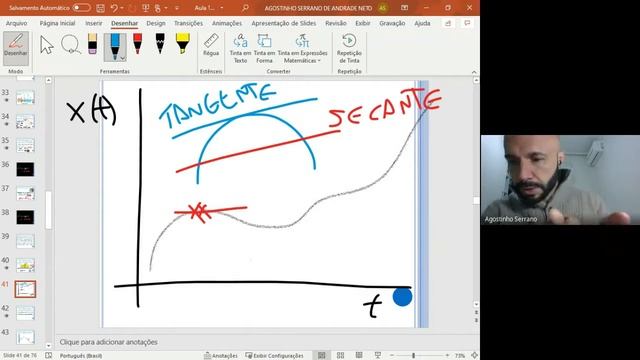Select slide 40 thumbnail
Viewport: 640px width, 360px height.
tap(25, 265)
